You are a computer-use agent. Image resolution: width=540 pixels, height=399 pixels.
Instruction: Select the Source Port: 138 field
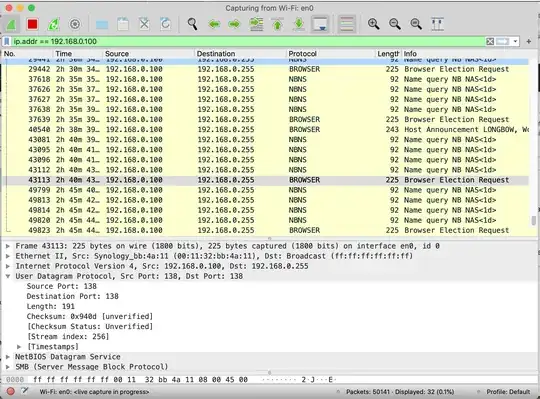click(62, 286)
